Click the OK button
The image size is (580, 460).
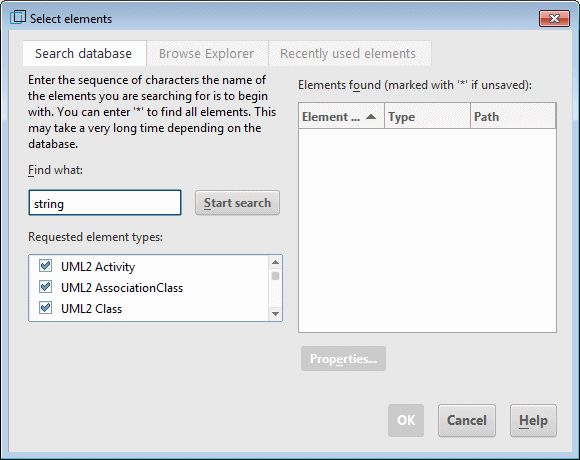point(406,420)
